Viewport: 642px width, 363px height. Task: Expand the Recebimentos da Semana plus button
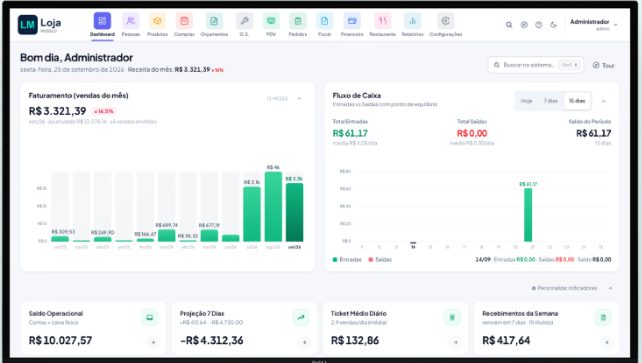pyautogui.click(x=606, y=342)
